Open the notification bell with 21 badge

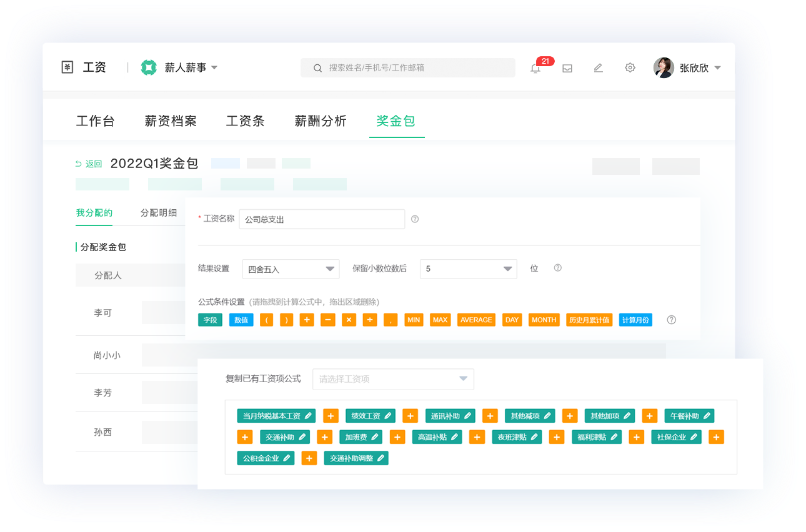[x=535, y=68]
